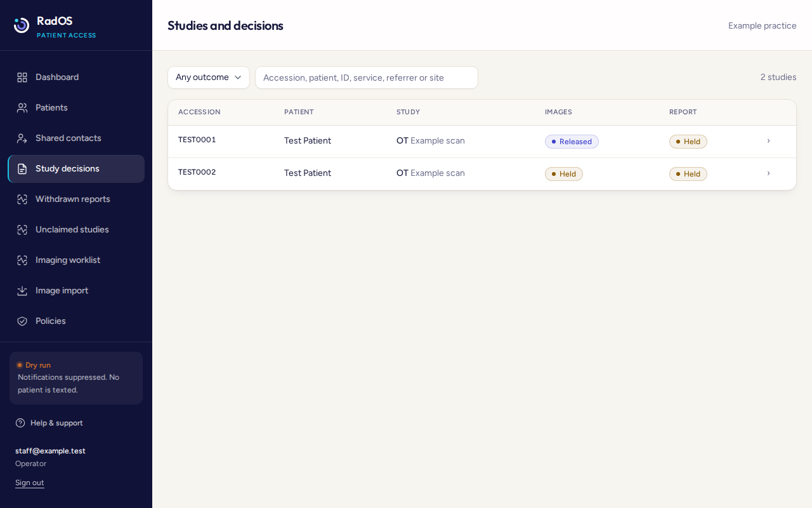
Task: Open Shared contacts in sidebar
Action: [76, 138]
